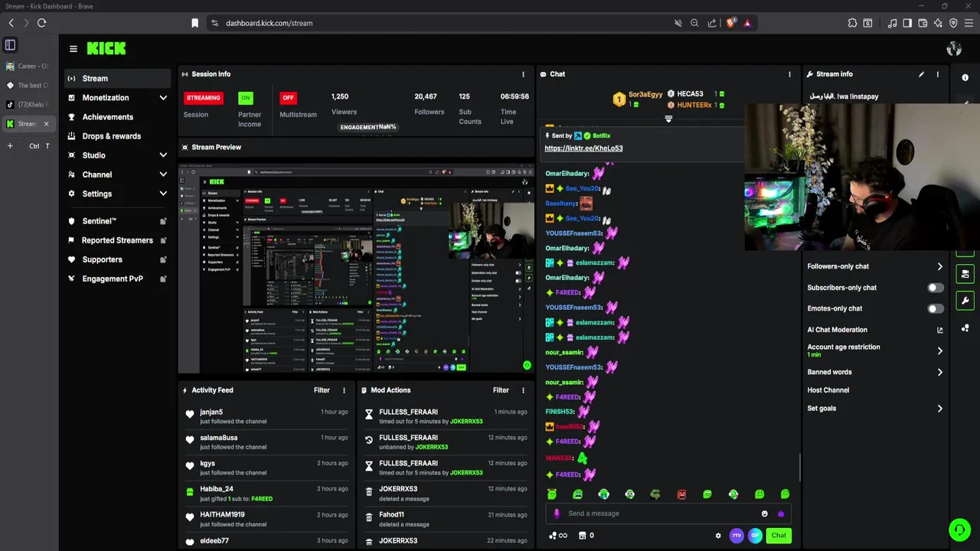The width and height of the screenshot is (980, 551).
Task: Click the red STREAMING session badge
Action: [203, 98]
